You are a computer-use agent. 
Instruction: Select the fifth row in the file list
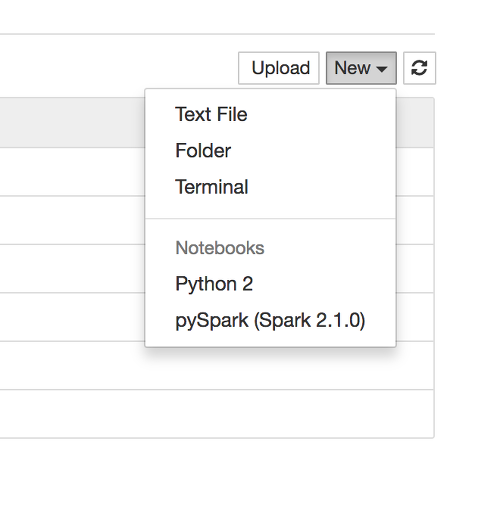(217, 365)
